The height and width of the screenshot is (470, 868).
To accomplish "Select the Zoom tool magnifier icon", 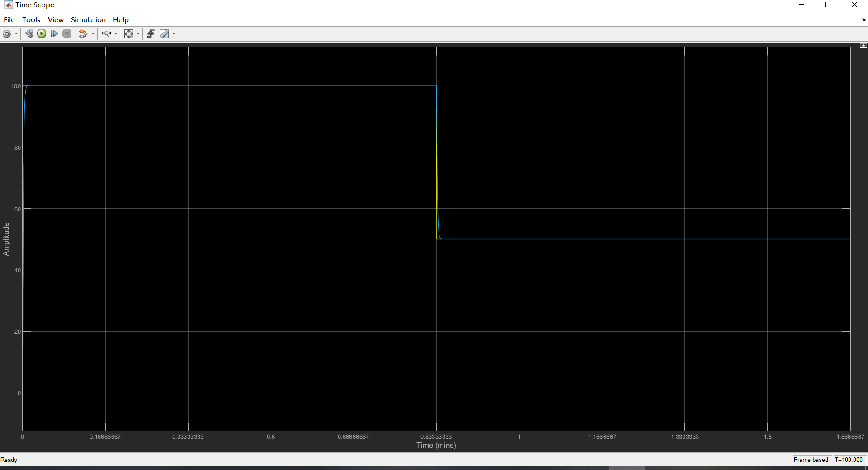I will pos(106,34).
